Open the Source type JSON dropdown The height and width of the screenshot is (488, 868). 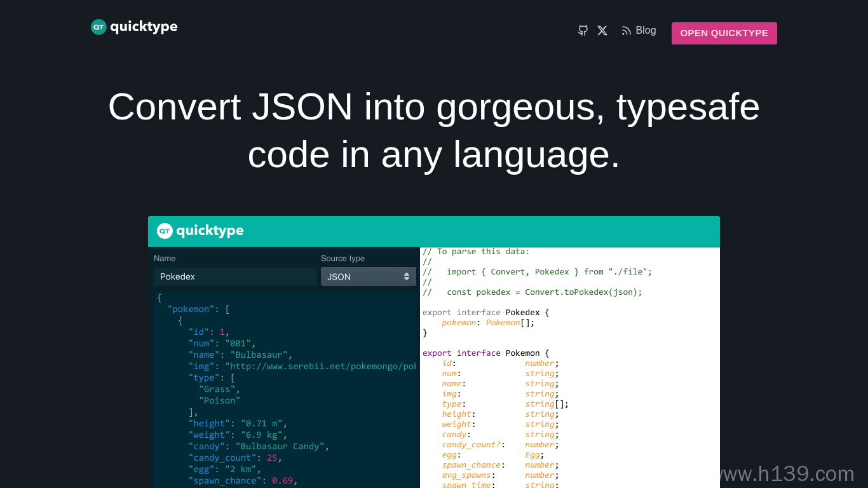pos(369,276)
